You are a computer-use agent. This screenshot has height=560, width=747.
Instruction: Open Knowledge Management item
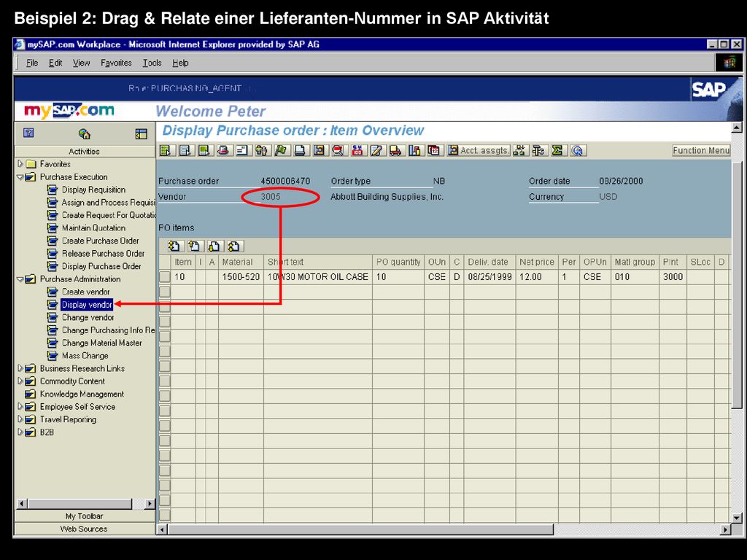point(82,394)
